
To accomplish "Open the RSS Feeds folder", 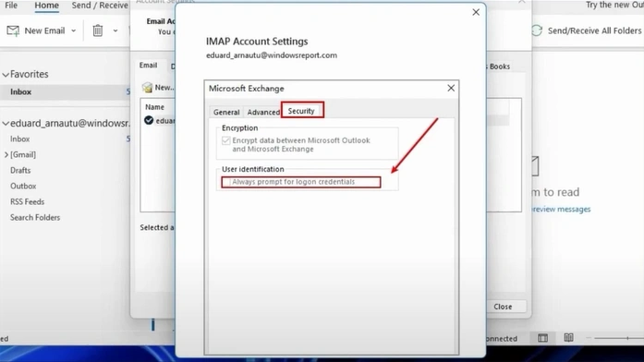I will 27,202.
